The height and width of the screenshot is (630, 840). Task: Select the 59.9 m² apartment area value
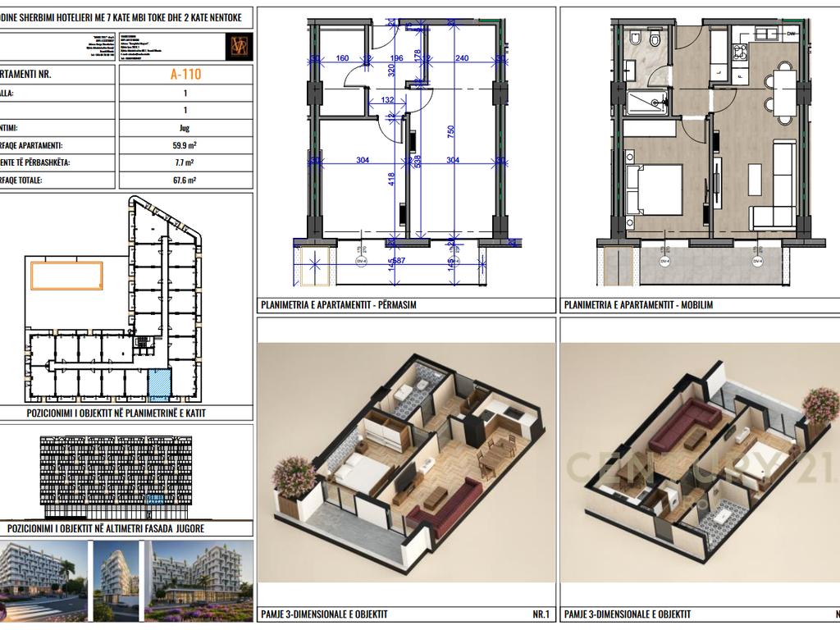click(x=185, y=145)
